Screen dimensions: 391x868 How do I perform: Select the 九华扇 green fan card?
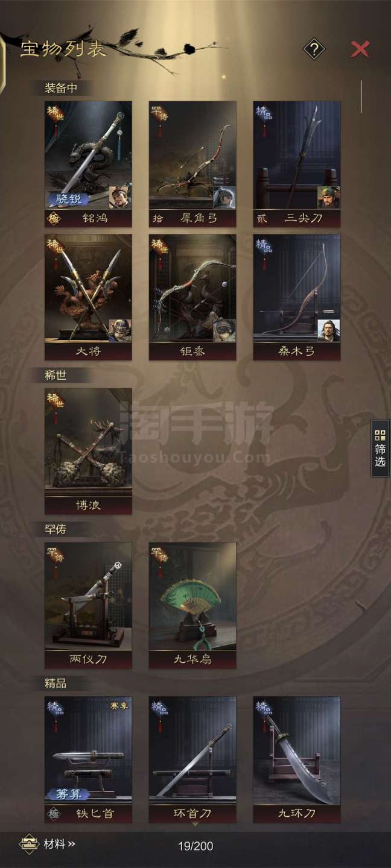(x=192, y=606)
